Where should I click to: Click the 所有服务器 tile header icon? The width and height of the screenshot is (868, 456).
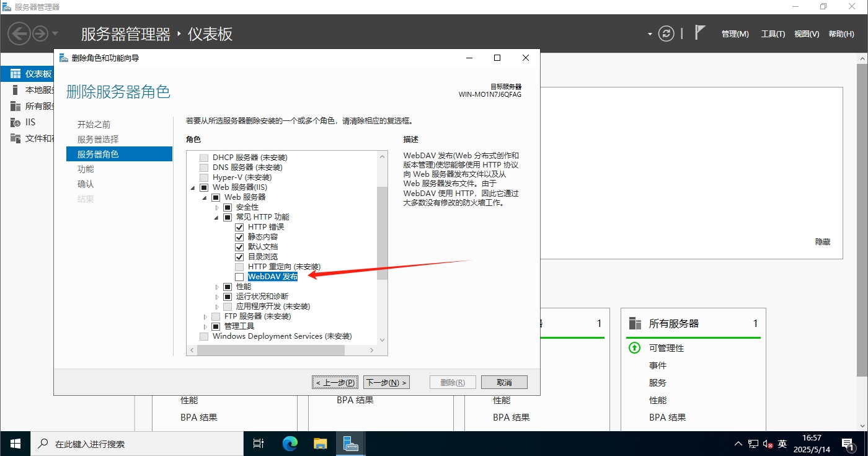pos(635,323)
